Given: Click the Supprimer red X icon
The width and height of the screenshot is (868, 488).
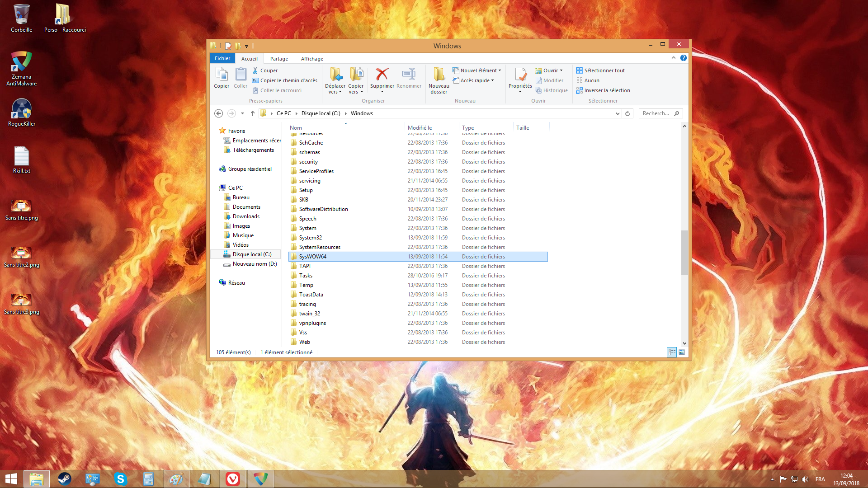Looking at the screenshot, I should pos(382,74).
